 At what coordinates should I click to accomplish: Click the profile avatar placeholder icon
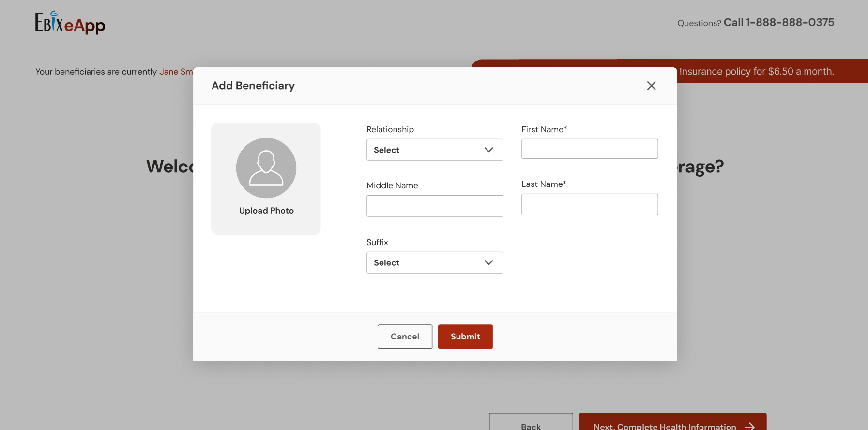pos(266,168)
